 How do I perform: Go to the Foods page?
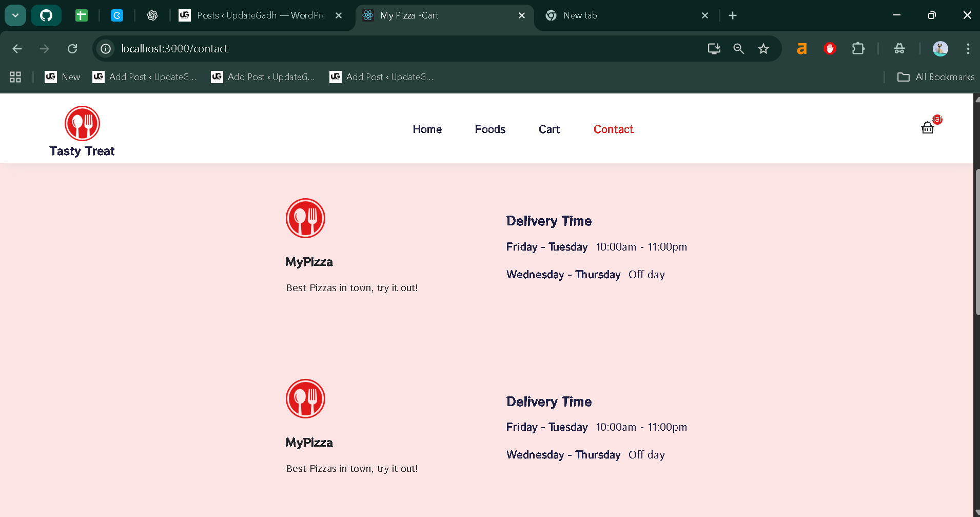pyautogui.click(x=490, y=129)
